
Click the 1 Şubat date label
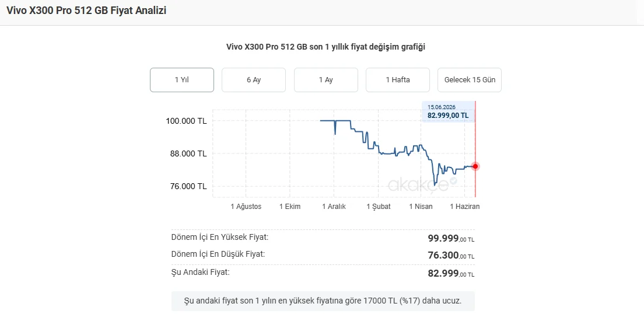[x=379, y=207]
